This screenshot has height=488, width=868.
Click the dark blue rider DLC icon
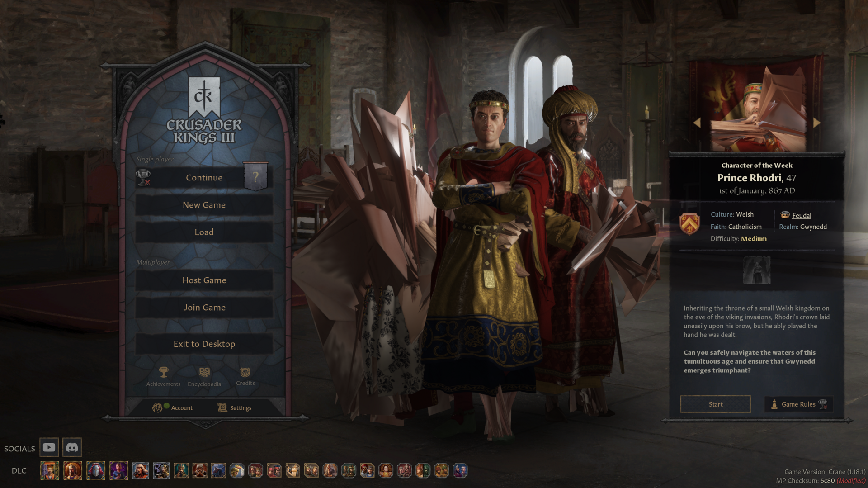click(x=218, y=470)
